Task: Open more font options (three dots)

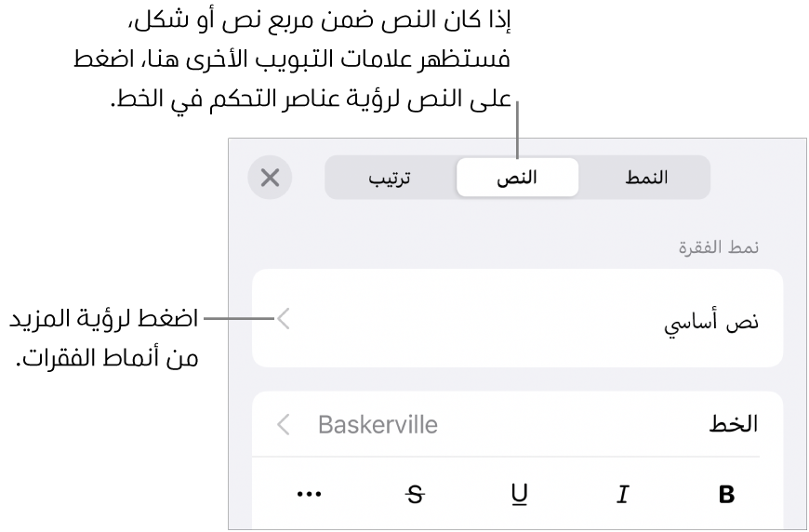Action: point(308,495)
